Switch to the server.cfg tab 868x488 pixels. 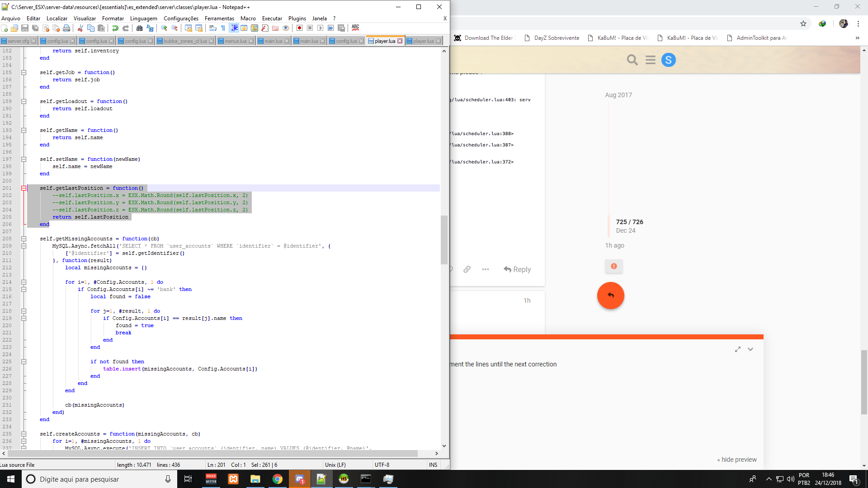(x=19, y=41)
